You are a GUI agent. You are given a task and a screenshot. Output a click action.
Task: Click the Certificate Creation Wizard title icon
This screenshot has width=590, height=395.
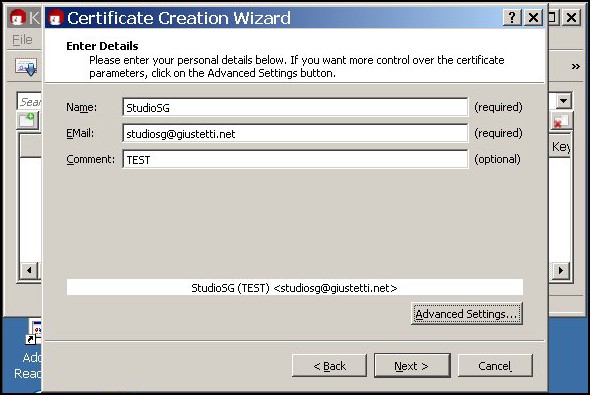[x=56, y=18]
